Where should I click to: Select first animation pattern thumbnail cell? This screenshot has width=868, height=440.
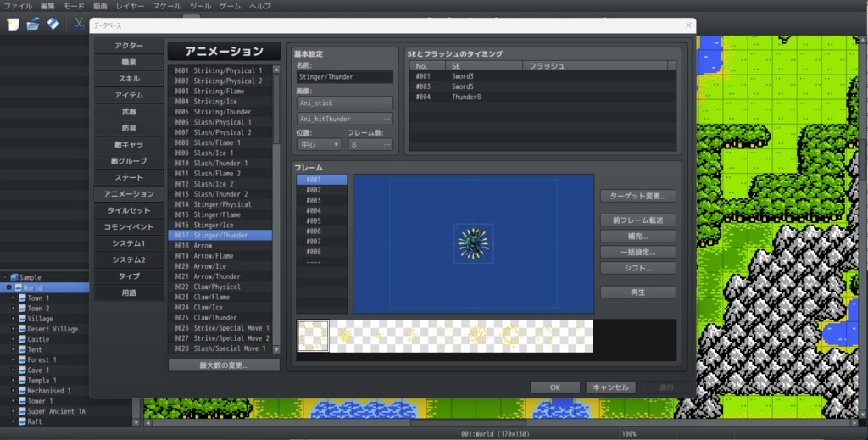(313, 336)
